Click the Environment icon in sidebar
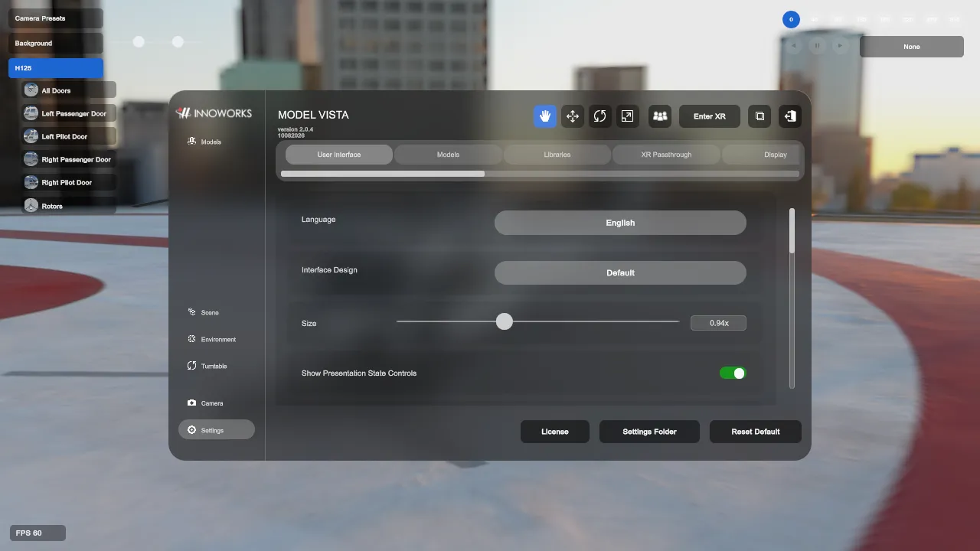 [x=192, y=339]
